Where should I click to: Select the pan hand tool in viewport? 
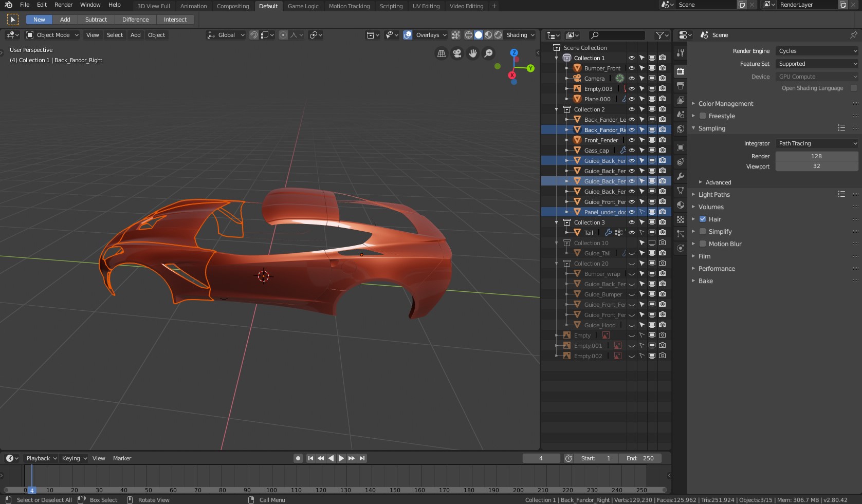click(473, 53)
